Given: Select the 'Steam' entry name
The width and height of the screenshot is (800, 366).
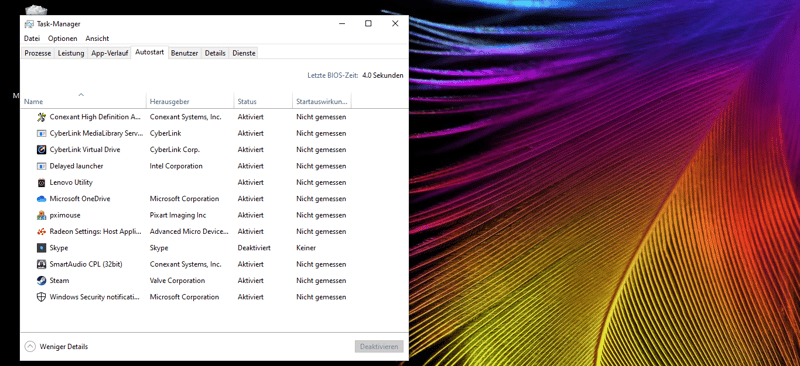Looking at the screenshot, I should pos(59,280).
